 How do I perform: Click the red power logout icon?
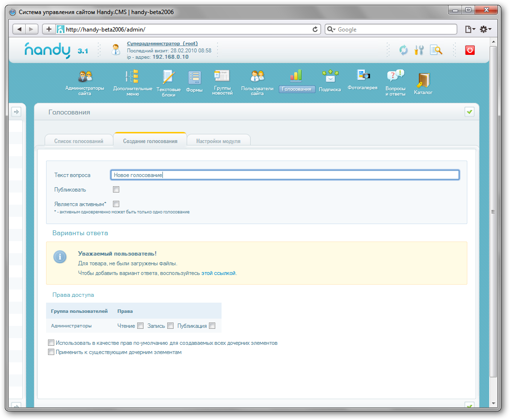point(470,49)
